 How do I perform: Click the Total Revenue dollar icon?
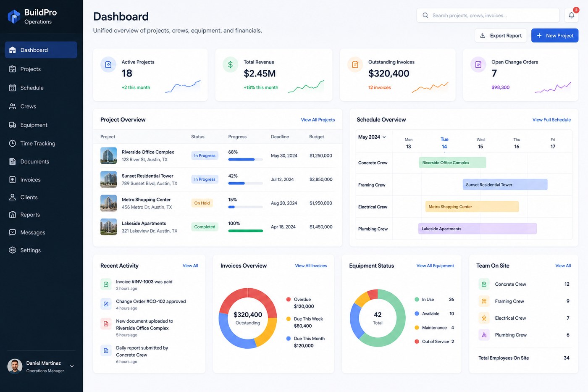coord(230,65)
